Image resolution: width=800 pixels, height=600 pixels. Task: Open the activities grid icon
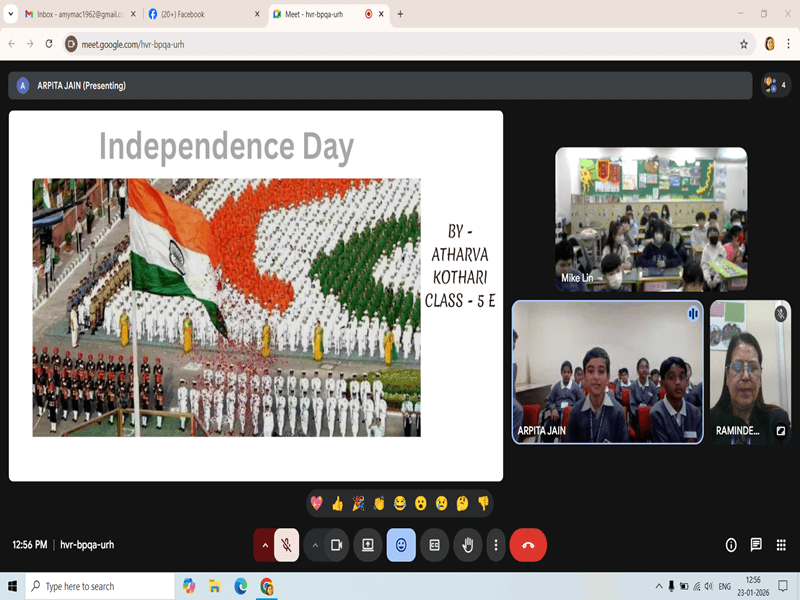tap(781, 545)
